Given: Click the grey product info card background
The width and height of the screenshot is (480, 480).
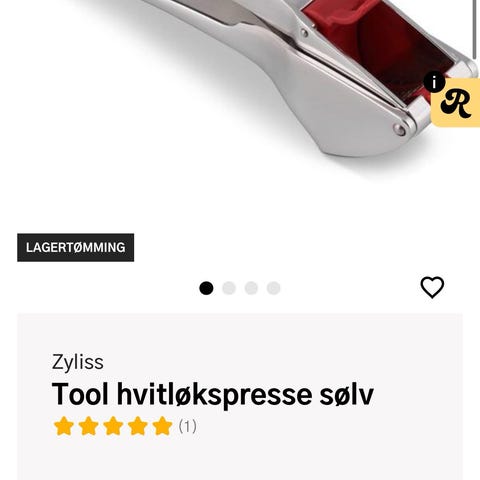Looking at the screenshot, I should point(240,397).
